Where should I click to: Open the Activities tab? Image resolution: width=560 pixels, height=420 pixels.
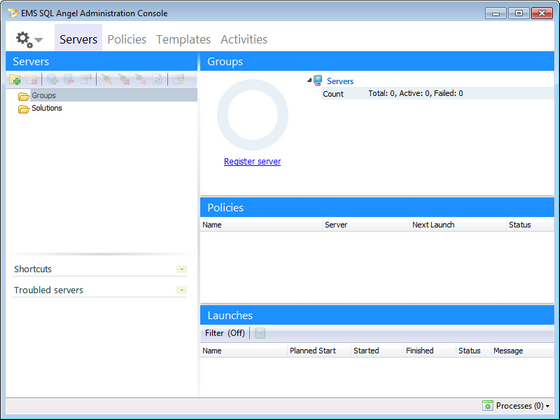click(x=244, y=39)
